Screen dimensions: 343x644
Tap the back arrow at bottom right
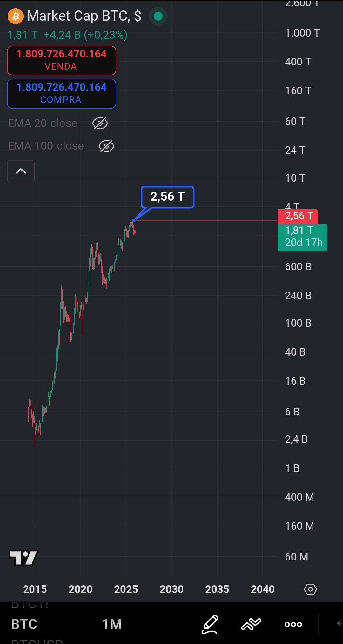[x=339, y=624]
